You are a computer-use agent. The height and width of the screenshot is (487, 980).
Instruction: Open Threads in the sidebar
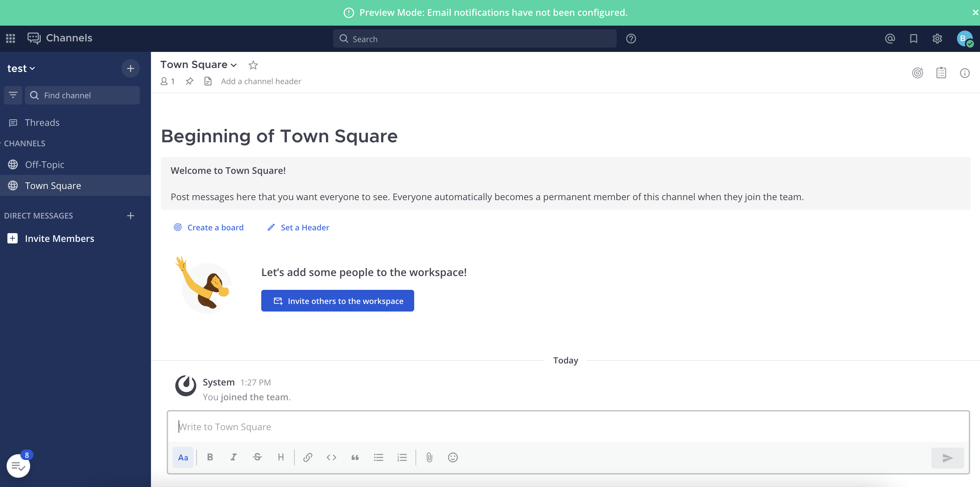(42, 122)
